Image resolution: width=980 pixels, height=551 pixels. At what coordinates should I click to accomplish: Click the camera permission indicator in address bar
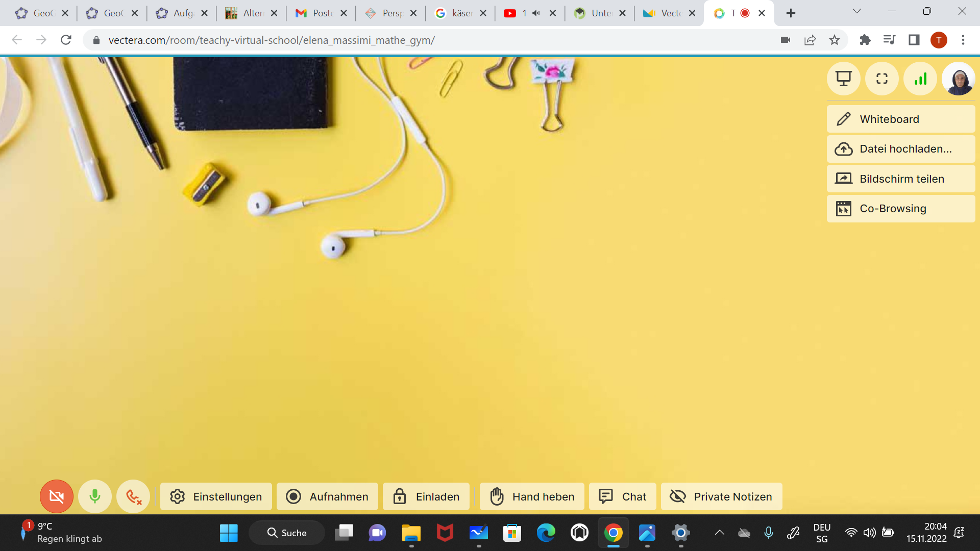pyautogui.click(x=786, y=40)
